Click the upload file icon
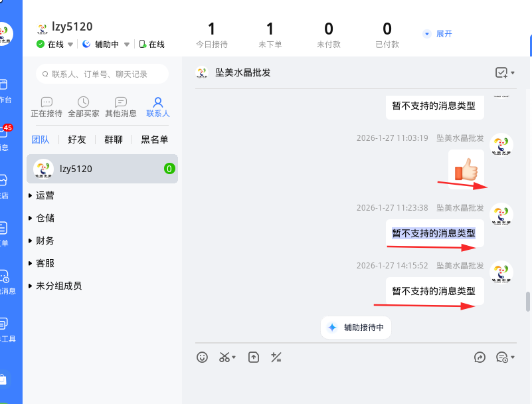Image resolution: width=532 pixels, height=404 pixels. click(x=254, y=357)
